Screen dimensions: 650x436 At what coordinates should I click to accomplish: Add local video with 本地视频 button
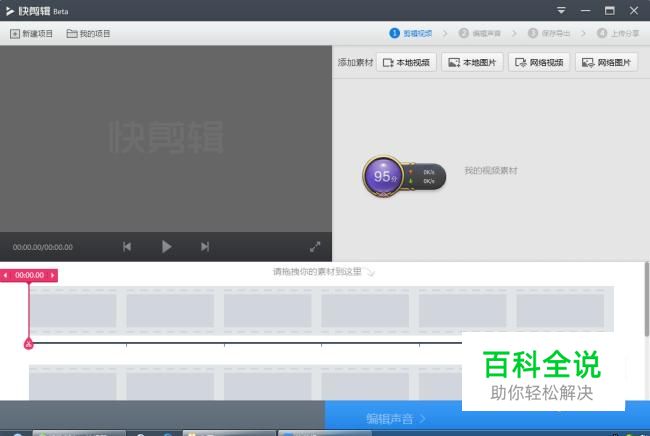pos(406,63)
